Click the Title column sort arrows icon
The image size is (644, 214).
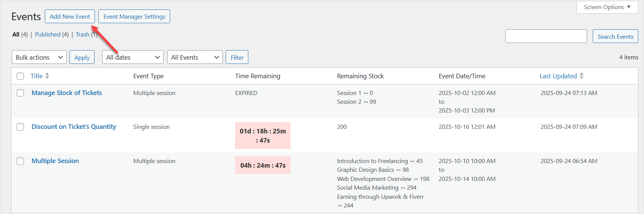tap(47, 76)
